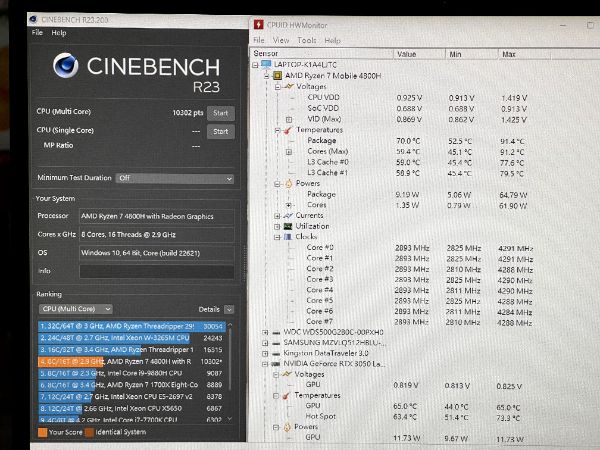Click the Details label in Ranking
Screen dimensions: 600x450
(x=209, y=309)
